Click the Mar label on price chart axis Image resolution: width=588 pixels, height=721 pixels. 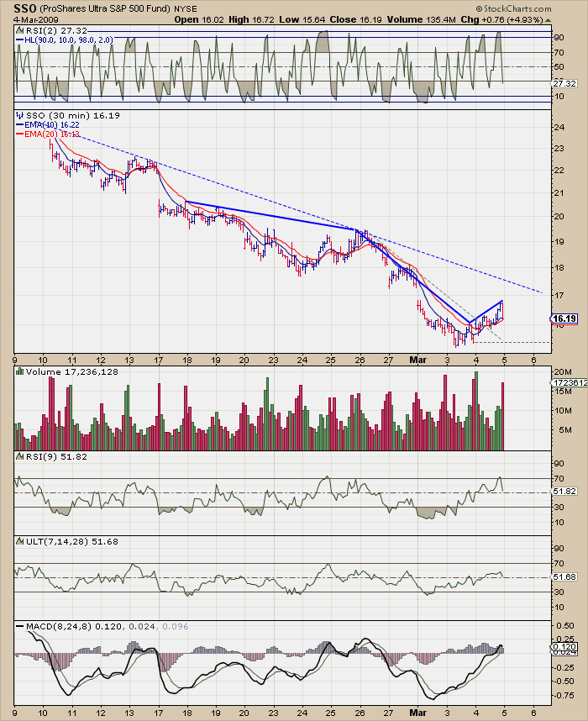tap(417, 360)
